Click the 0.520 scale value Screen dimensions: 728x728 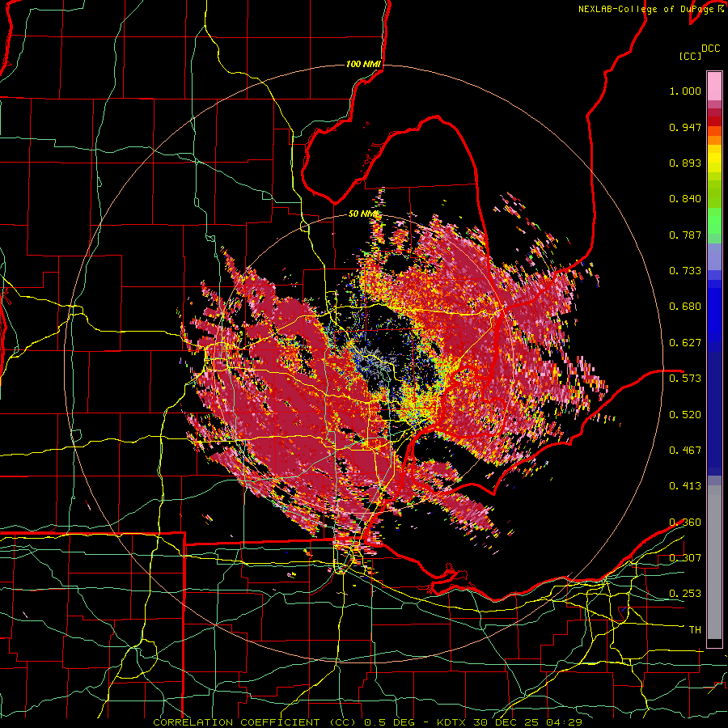[685, 415]
